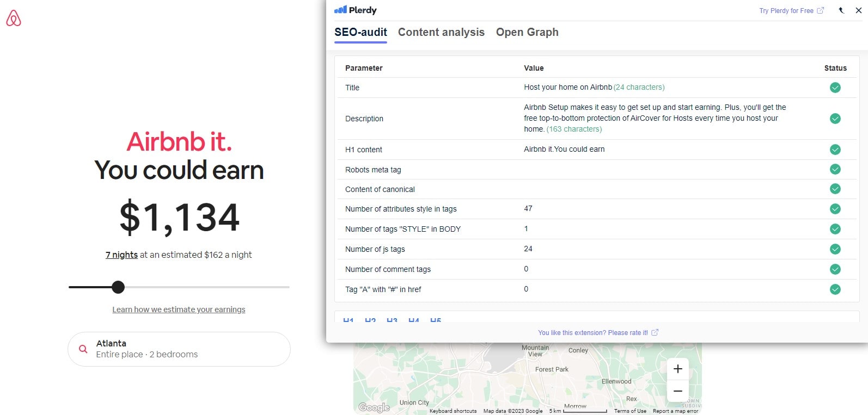Click the Plerdy logo
This screenshot has width=868, height=415.
(x=356, y=10)
